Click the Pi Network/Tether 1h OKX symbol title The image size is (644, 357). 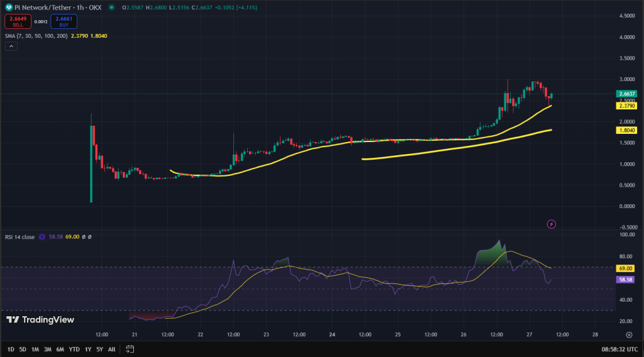point(58,8)
